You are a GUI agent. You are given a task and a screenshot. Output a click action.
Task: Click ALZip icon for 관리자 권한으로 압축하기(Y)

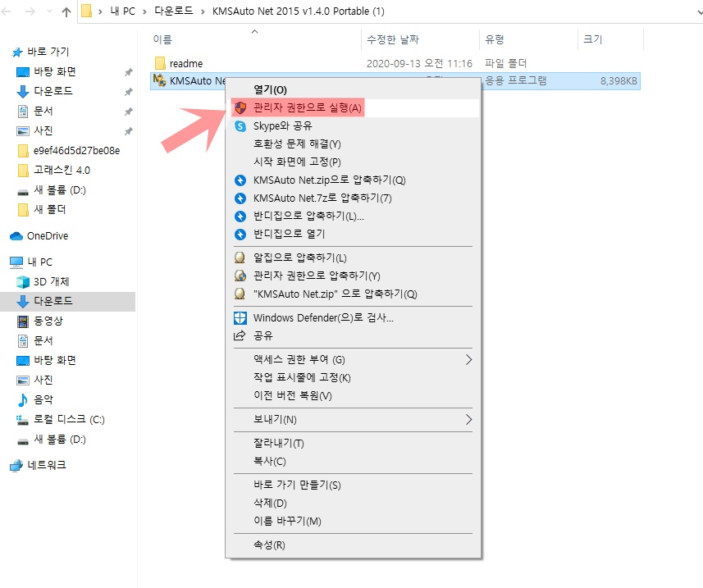240,276
